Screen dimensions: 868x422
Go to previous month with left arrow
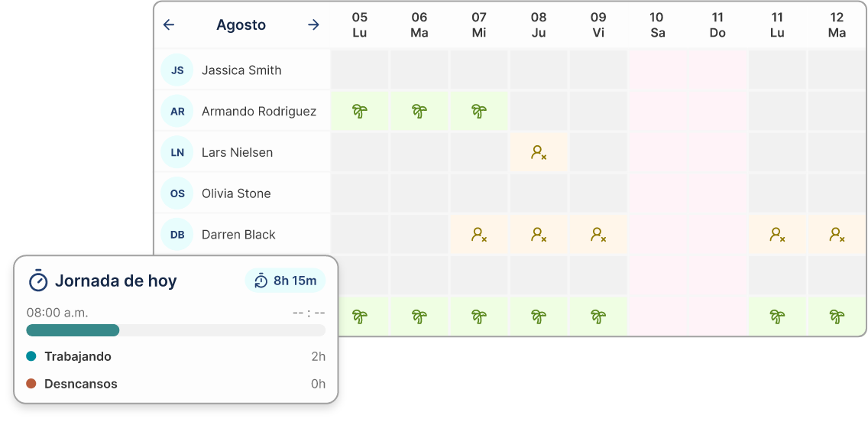coord(169,25)
